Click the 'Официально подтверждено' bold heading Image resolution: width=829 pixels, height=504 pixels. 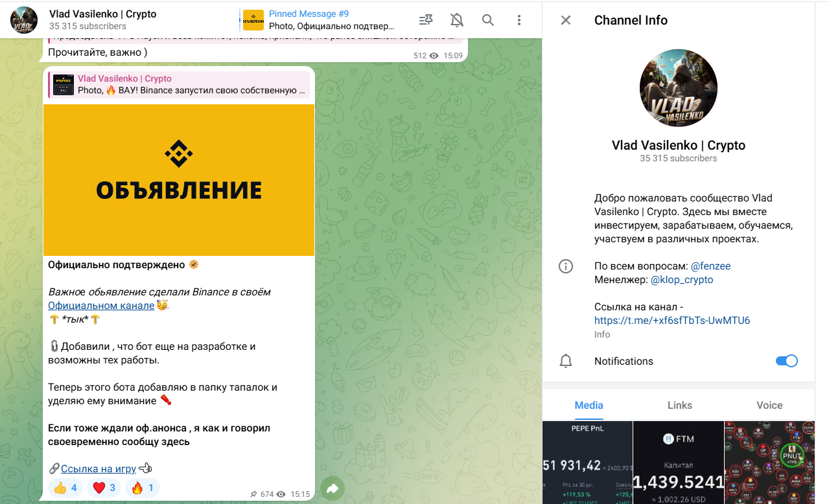[x=117, y=264]
